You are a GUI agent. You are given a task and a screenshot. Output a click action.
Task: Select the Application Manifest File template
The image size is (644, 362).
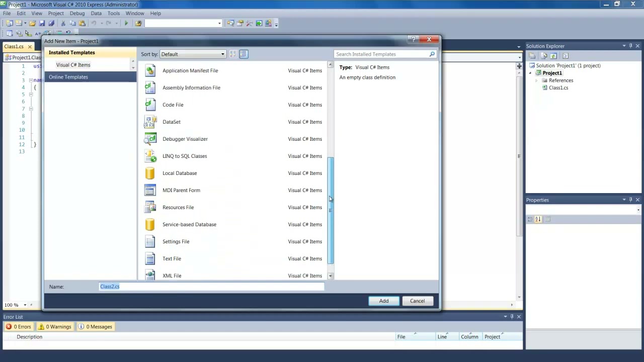pyautogui.click(x=233, y=70)
